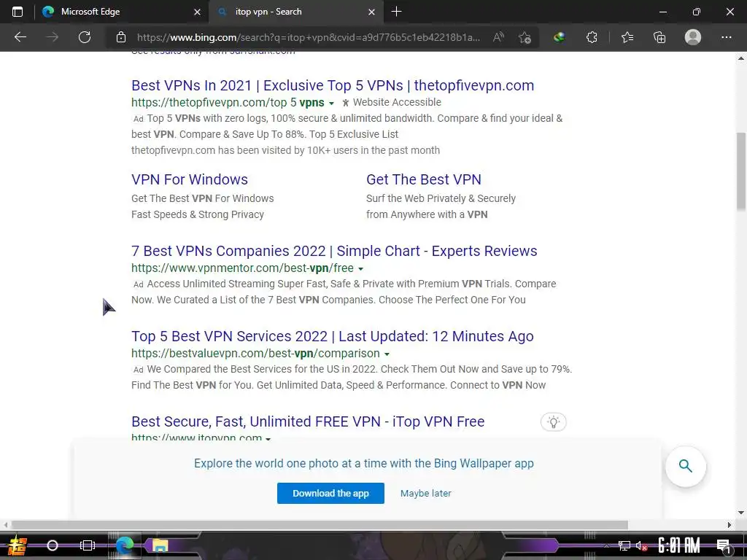Expand bestvaluevpn.com URL dropdown arrow
747x560 pixels.
(x=387, y=354)
